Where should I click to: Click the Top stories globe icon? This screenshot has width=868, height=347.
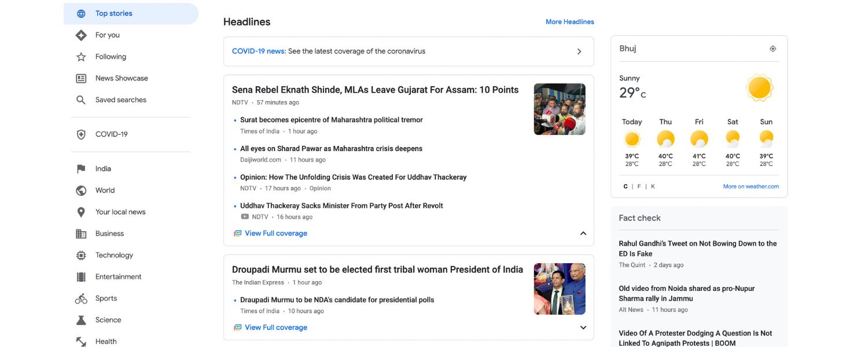coord(81,14)
